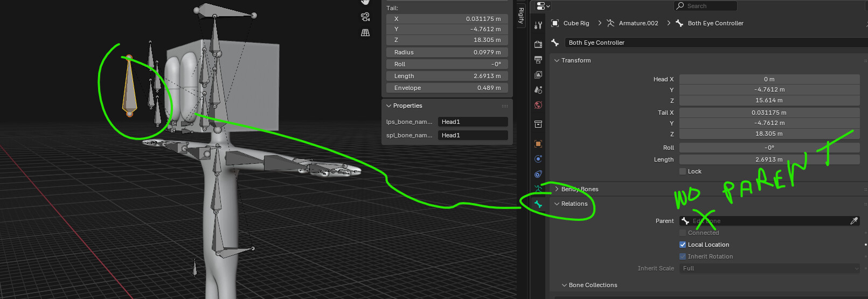Toggle the Lock checkbox

pyautogui.click(x=683, y=171)
